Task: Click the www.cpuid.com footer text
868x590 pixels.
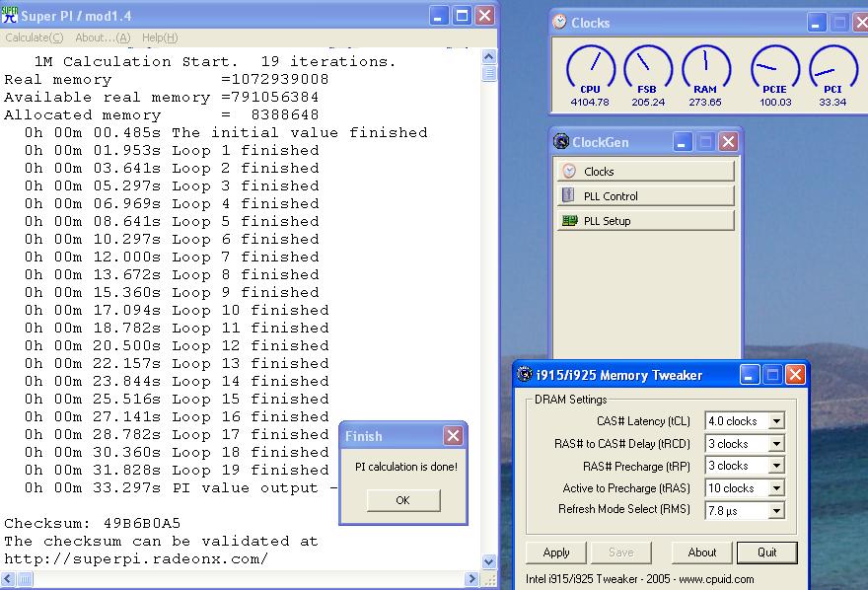Action: (716, 579)
